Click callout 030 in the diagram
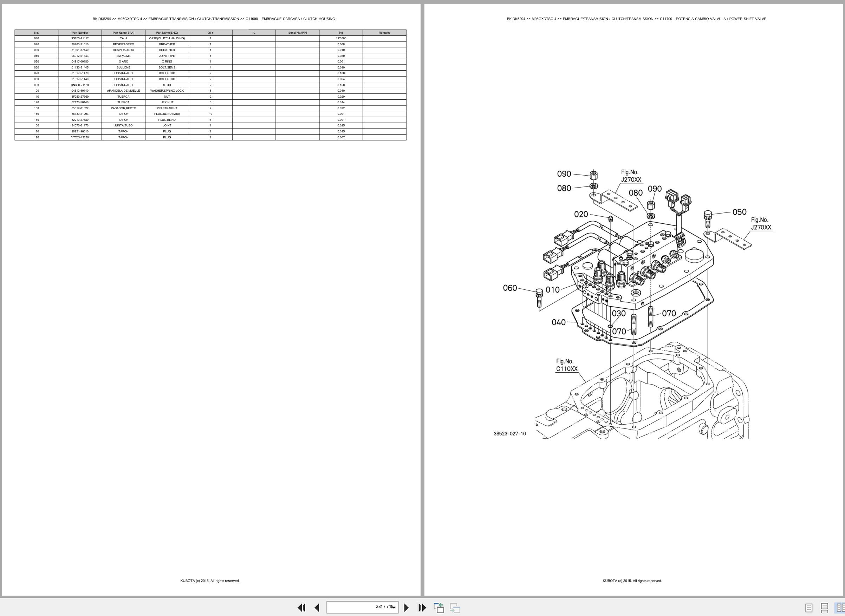 618,314
